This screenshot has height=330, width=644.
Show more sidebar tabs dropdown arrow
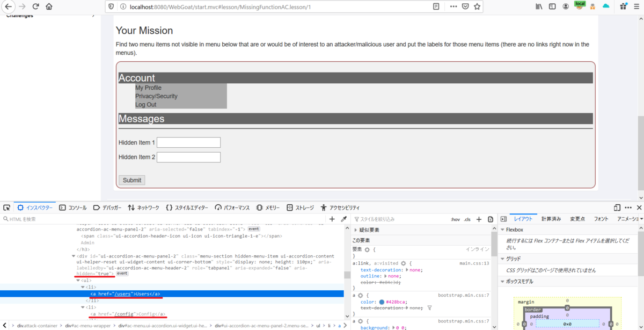click(x=641, y=219)
